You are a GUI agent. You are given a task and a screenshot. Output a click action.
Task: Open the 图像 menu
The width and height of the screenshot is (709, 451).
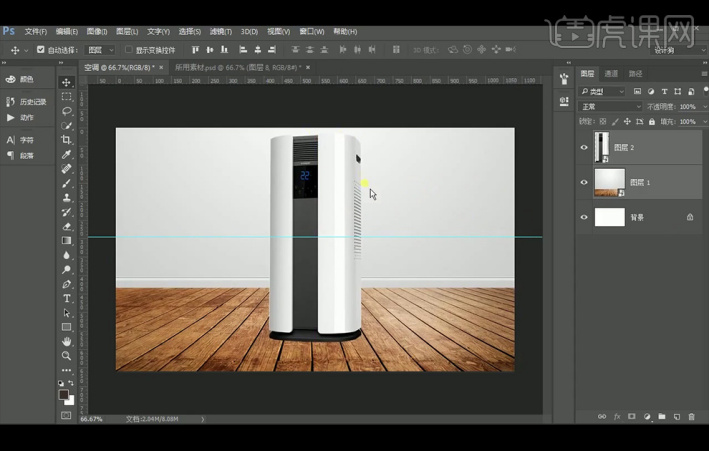tap(97, 31)
